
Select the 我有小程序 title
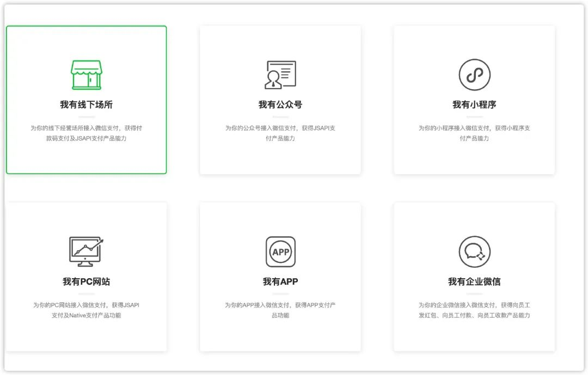[474, 104]
